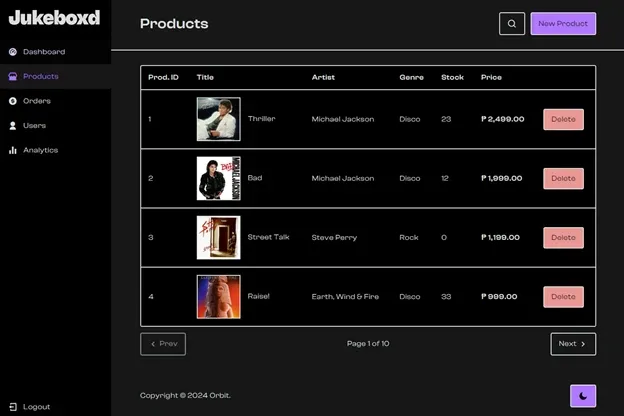Click the title text 'Raise!'
Image resolution: width=624 pixels, height=416 pixels.
coord(258,296)
